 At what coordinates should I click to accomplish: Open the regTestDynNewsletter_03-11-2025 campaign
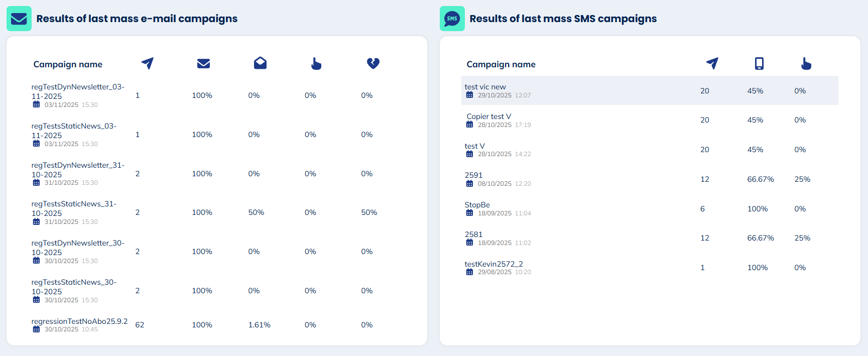[x=78, y=91]
